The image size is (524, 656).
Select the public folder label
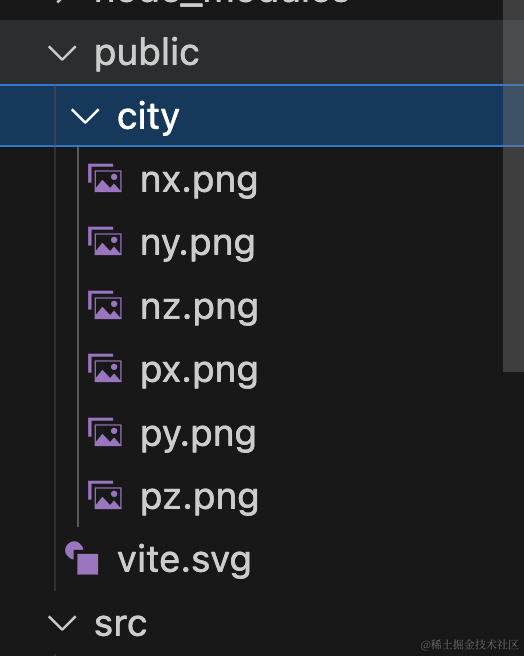point(146,54)
